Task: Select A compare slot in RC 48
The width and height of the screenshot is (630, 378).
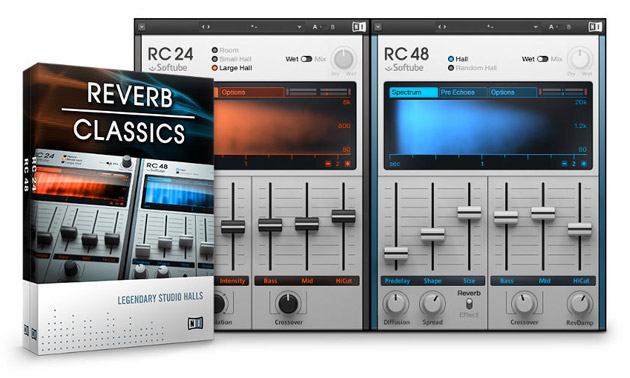Action: [x=551, y=27]
